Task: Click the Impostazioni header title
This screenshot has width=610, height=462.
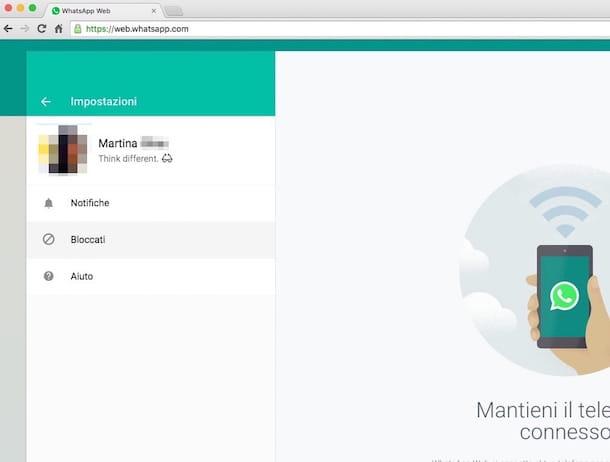Action: click(x=103, y=102)
